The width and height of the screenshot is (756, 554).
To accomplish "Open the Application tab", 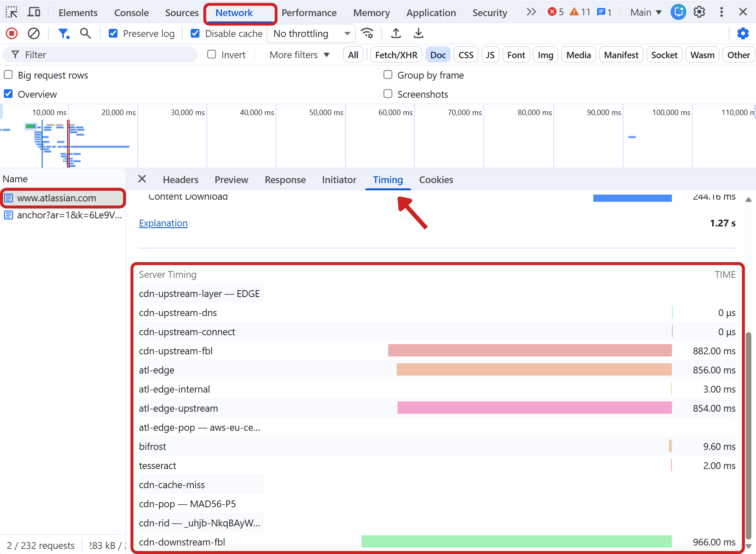I will click(x=431, y=13).
